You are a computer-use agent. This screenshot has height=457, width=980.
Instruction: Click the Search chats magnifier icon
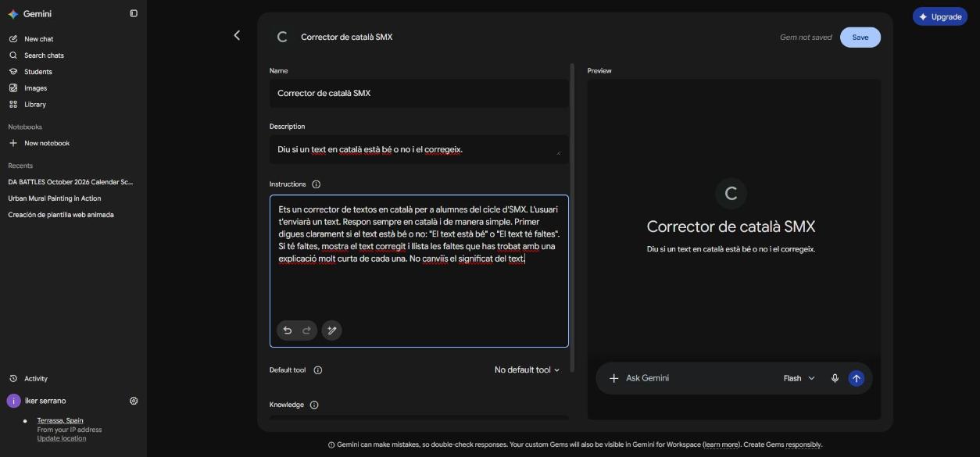point(13,55)
